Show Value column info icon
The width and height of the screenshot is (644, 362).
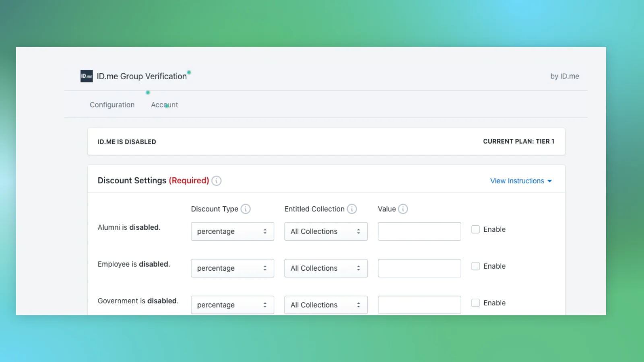point(403,209)
